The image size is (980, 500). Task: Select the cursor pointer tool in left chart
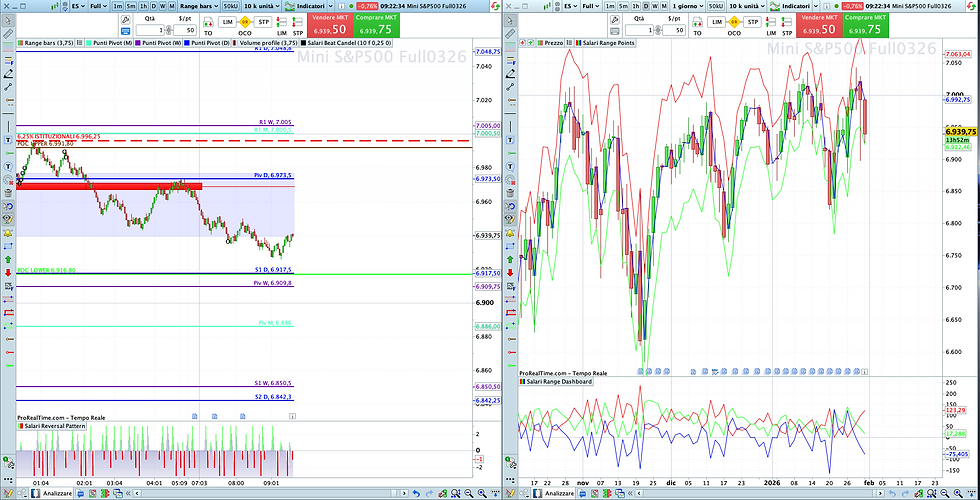8,20
